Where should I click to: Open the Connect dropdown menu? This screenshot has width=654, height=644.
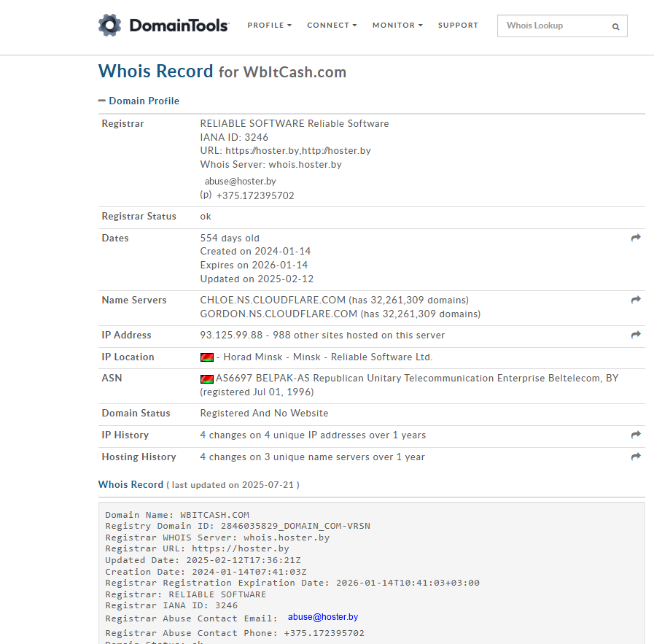(x=332, y=25)
